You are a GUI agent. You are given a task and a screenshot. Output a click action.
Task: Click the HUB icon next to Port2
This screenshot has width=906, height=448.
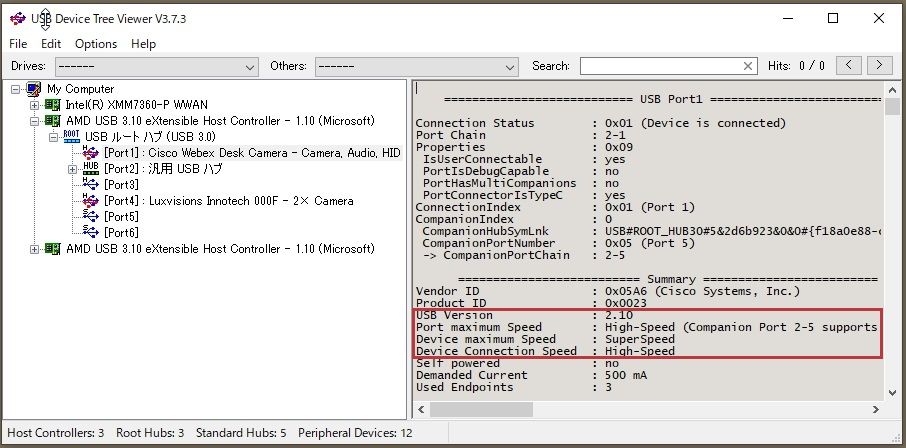pyautogui.click(x=91, y=169)
